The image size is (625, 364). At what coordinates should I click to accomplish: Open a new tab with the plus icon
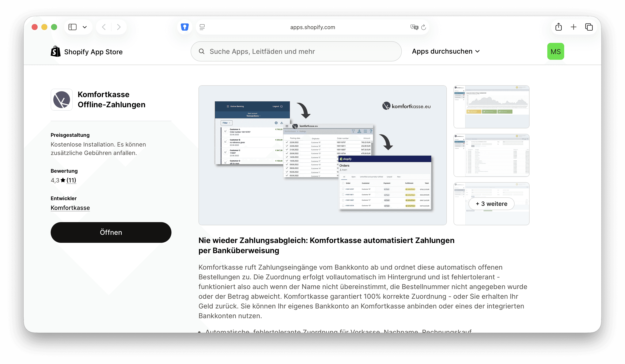pos(573,27)
